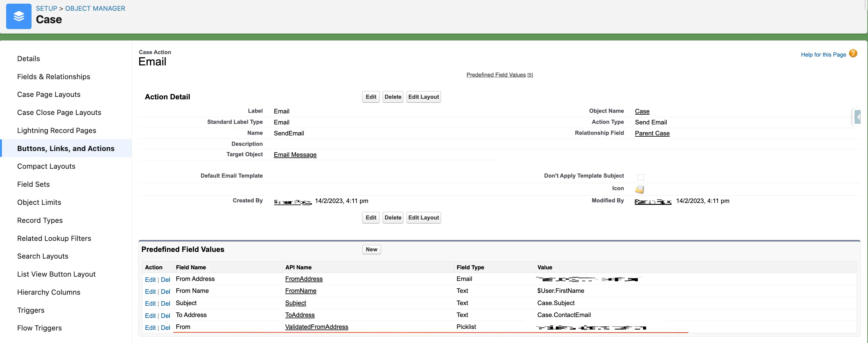Screen dimensions: 868x343
Task: Open the Email Message target object link
Action: click(295, 155)
